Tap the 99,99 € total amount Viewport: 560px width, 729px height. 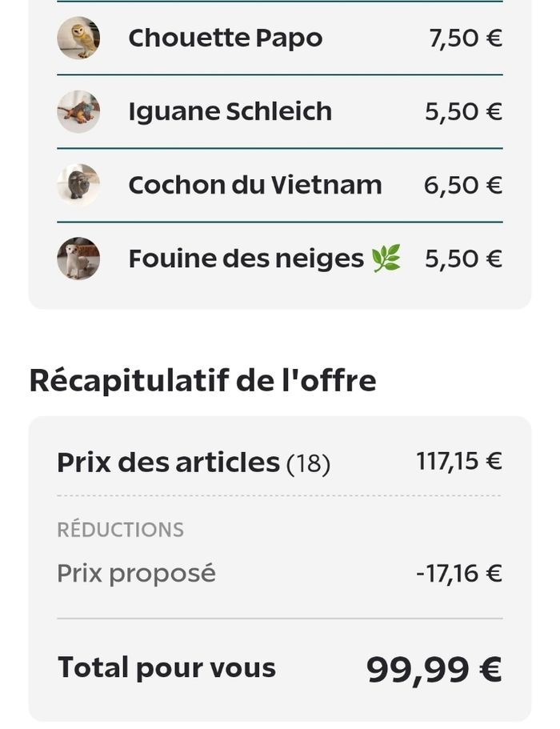coord(434,669)
